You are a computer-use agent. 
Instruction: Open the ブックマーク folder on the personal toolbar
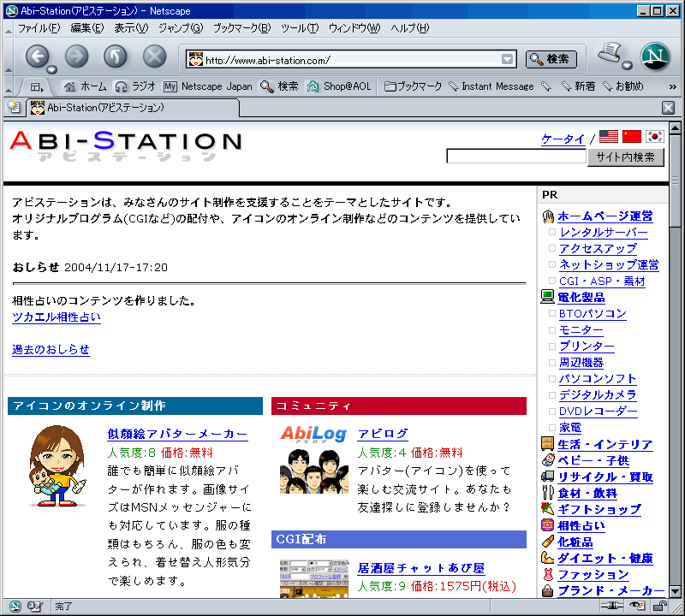[x=414, y=86]
